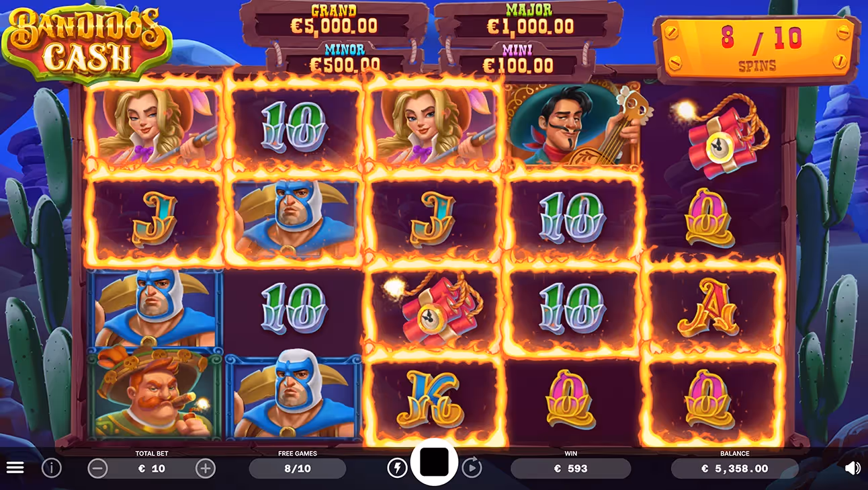Select the Grand €5,000.00 jackpot sign
This screenshot has height=490, width=868.
334,22
